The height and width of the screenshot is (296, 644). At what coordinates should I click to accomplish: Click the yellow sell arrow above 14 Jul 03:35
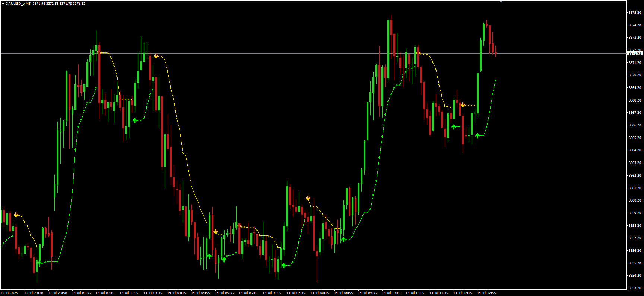[x=156, y=56]
